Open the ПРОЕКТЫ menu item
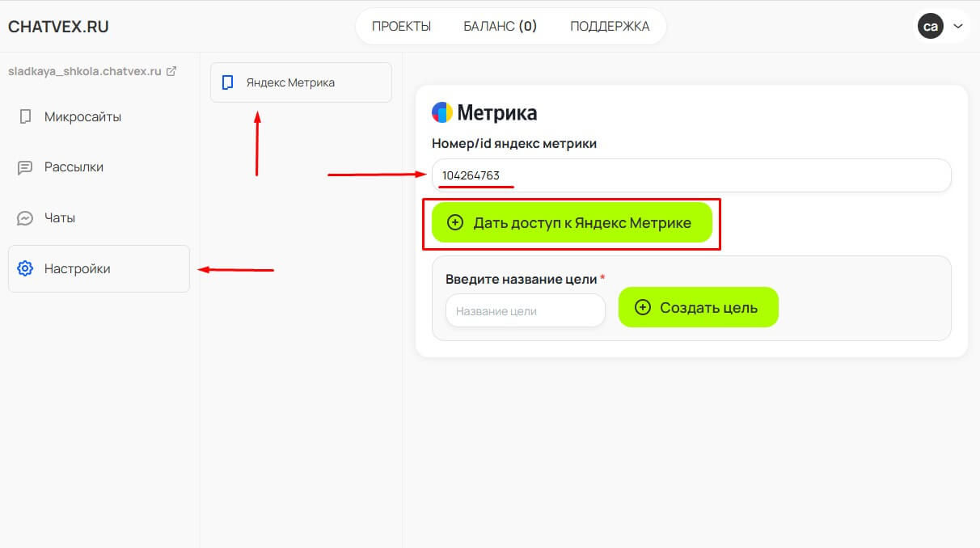The image size is (980, 548). 401,27
